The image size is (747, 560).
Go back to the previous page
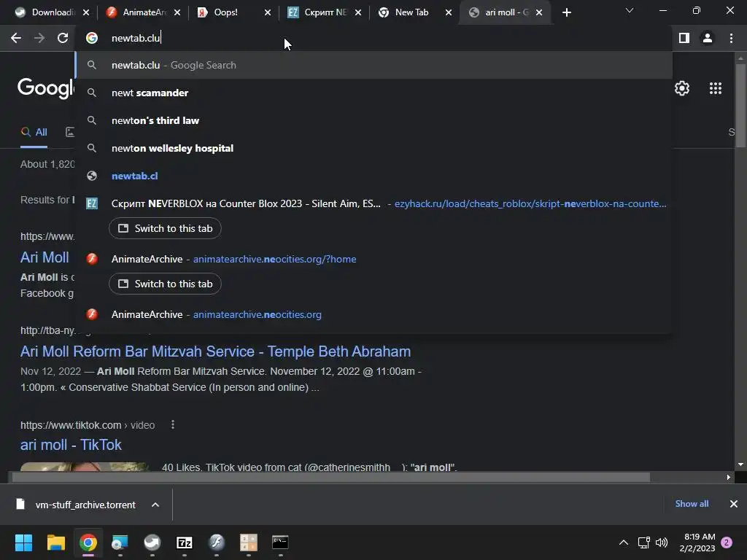[16, 38]
